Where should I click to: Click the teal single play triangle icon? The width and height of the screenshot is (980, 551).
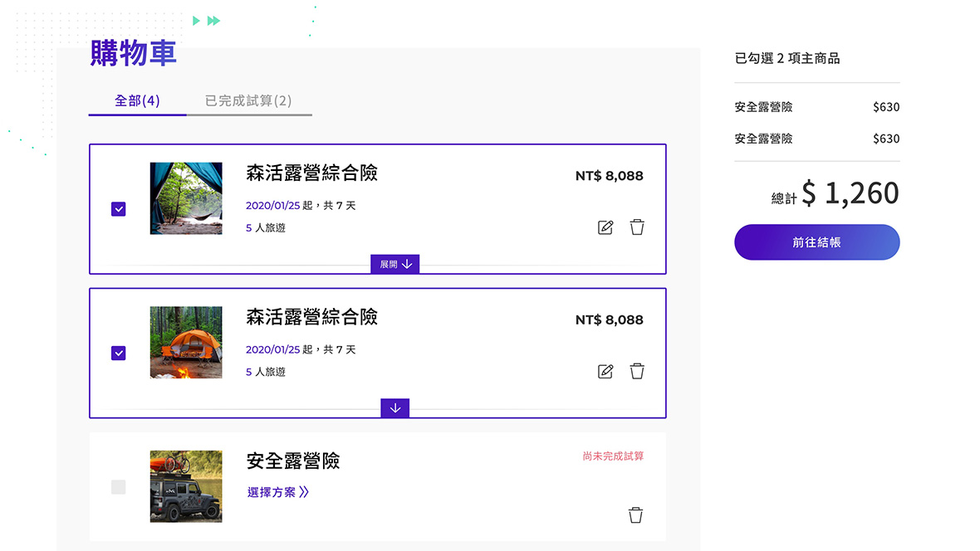click(196, 21)
